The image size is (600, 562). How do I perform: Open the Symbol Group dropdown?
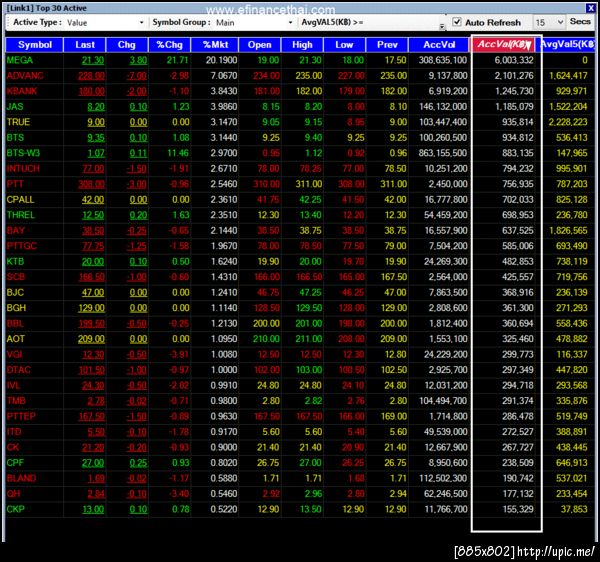pos(254,23)
